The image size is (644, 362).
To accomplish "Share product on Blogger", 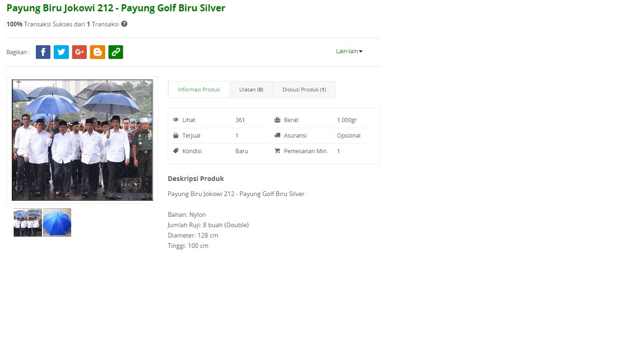I will (98, 52).
